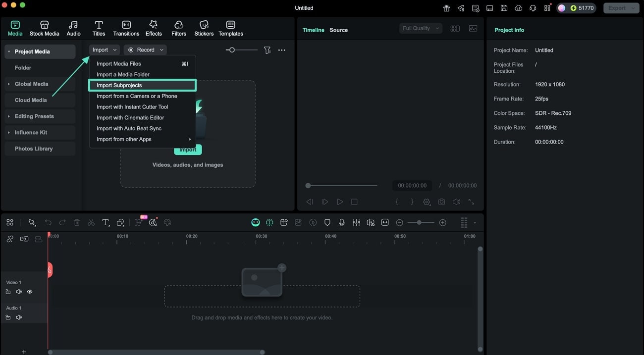Click the snapshot camera icon under the preview

pyautogui.click(x=441, y=202)
